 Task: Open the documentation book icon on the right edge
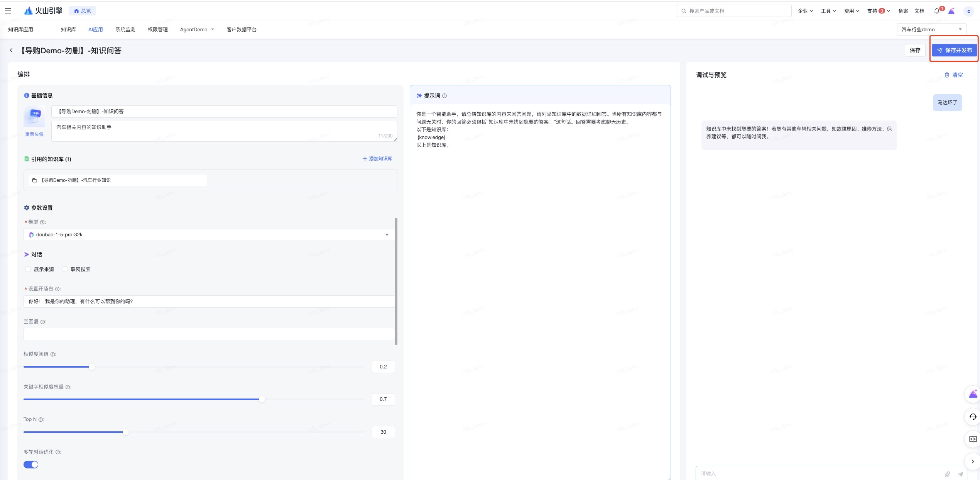(x=973, y=439)
